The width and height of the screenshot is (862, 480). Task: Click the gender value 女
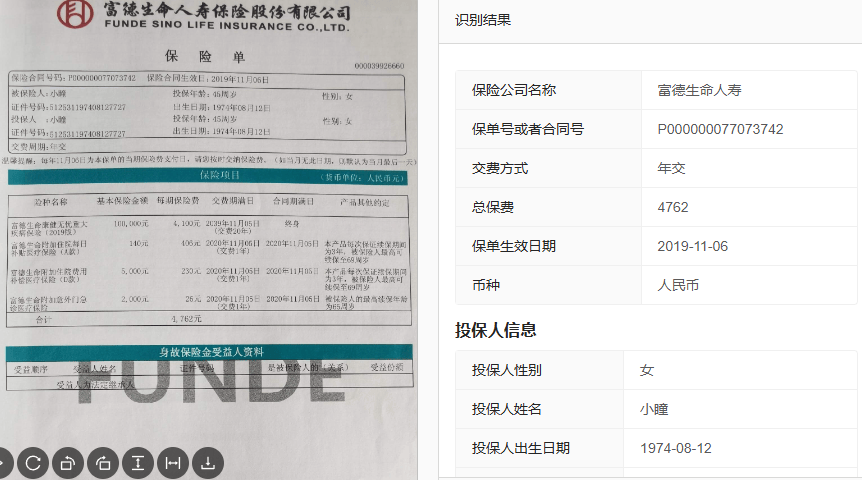tap(646, 370)
